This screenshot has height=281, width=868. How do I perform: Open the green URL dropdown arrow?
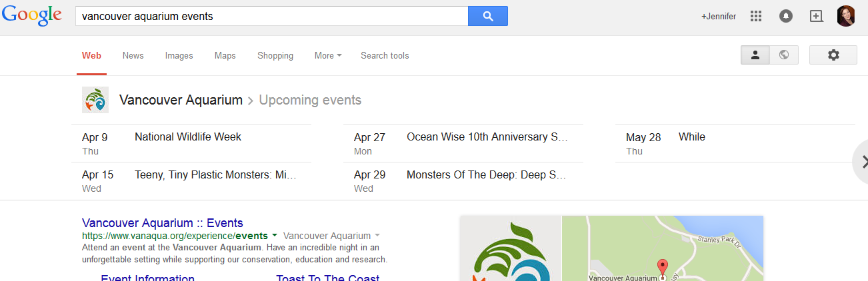pos(275,236)
